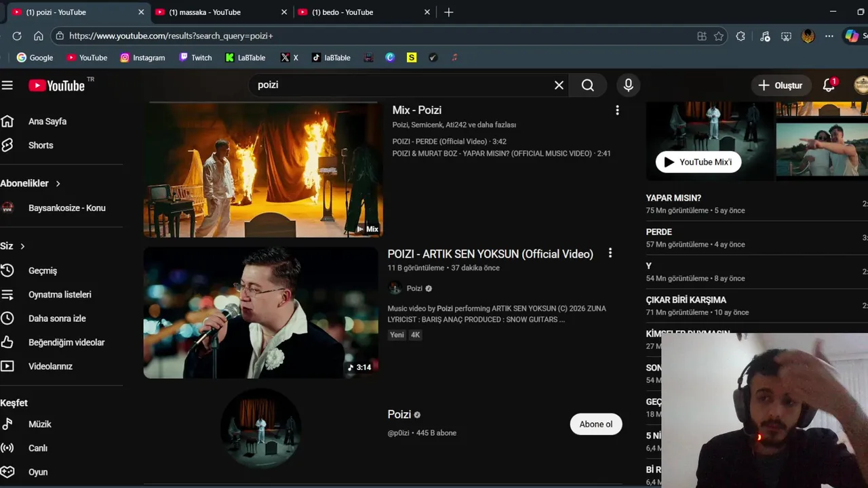Open the LaBTable bookmark with green K icon
Viewport: 868px width, 488px height.
[245, 58]
